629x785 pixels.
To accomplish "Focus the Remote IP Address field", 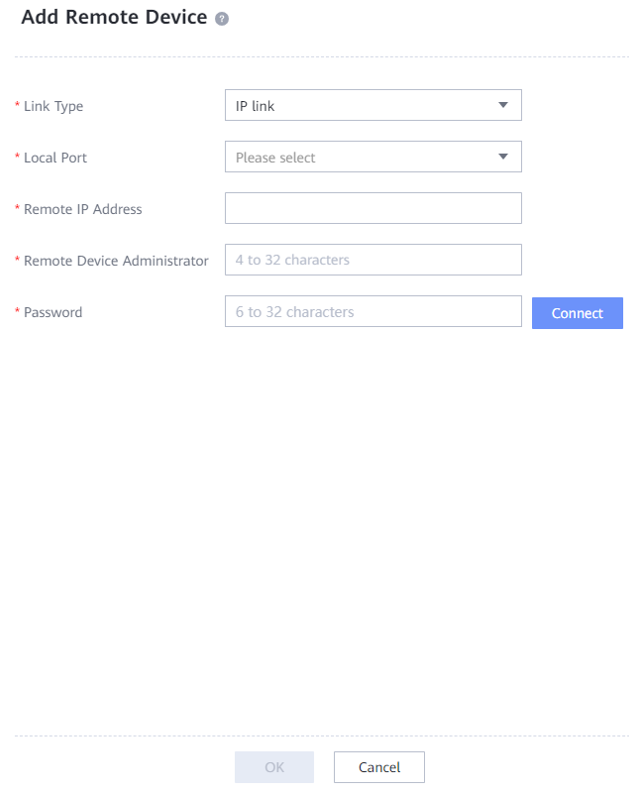I will click(373, 208).
